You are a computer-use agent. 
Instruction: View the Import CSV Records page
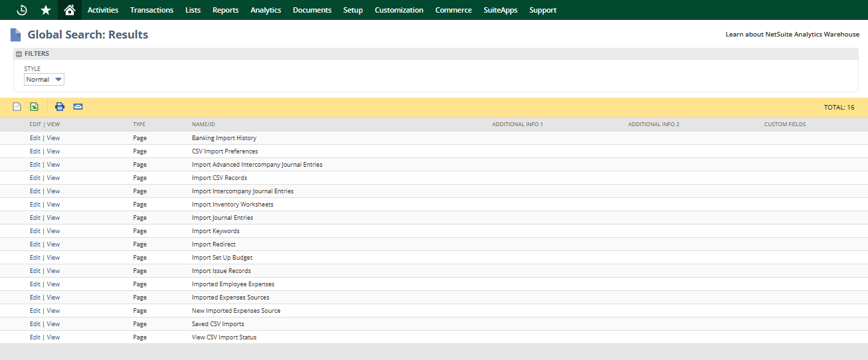click(53, 178)
